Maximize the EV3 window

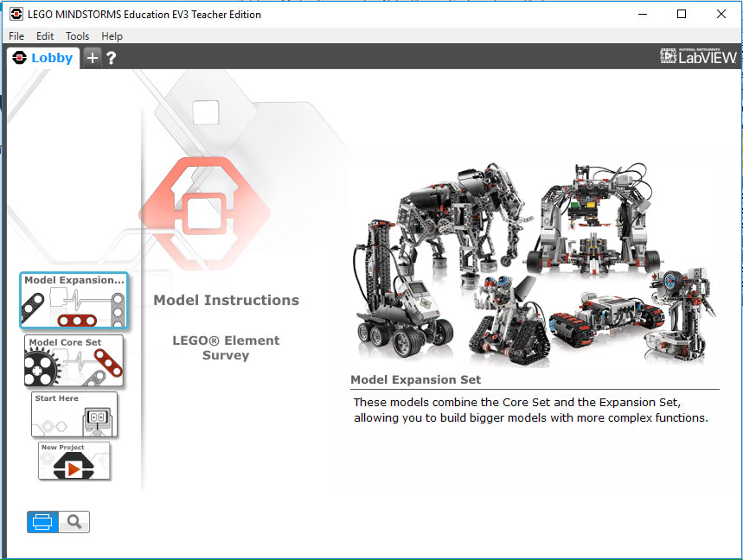point(682,14)
